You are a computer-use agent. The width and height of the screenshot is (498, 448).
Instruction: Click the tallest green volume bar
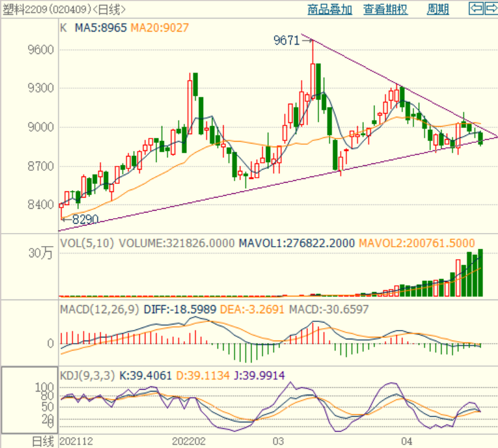point(480,273)
